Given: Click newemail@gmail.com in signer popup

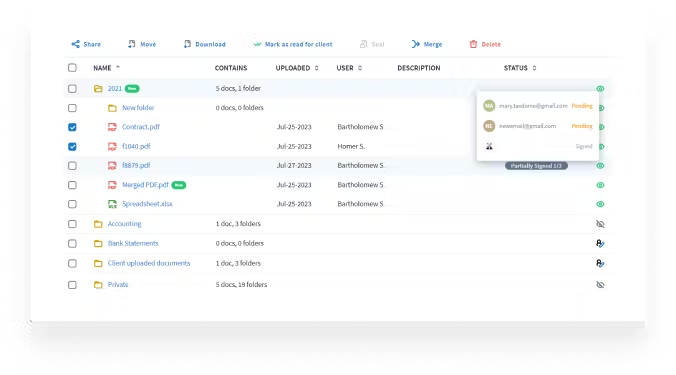Looking at the screenshot, I should 527,126.
